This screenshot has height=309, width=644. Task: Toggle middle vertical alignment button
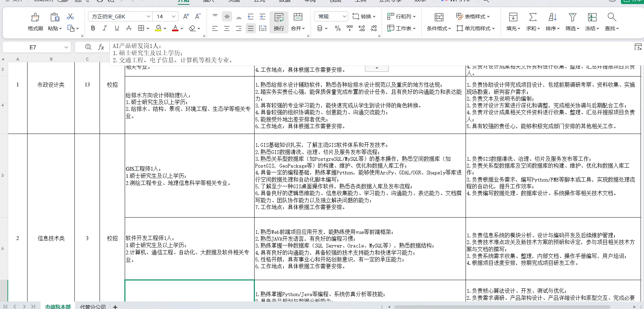click(227, 16)
